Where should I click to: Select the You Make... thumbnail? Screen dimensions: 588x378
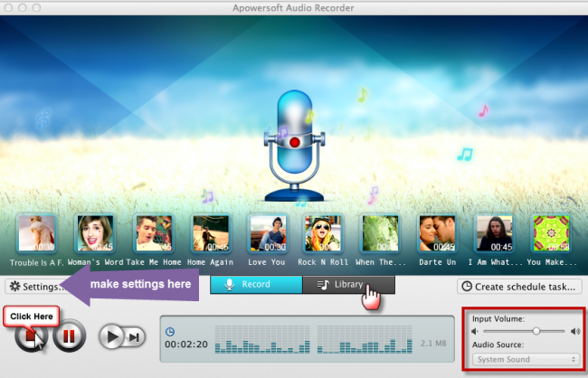pos(551,233)
